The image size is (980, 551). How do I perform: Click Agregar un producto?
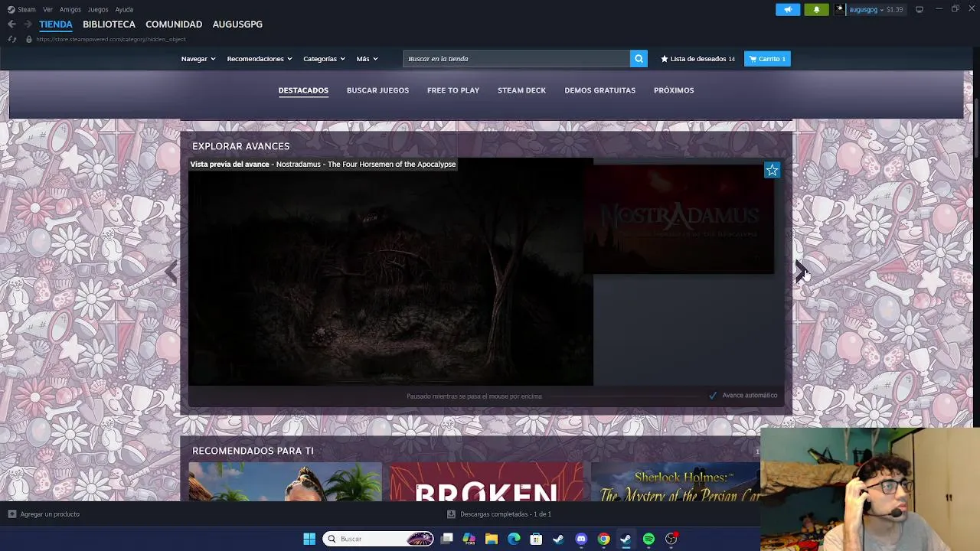click(50, 514)
